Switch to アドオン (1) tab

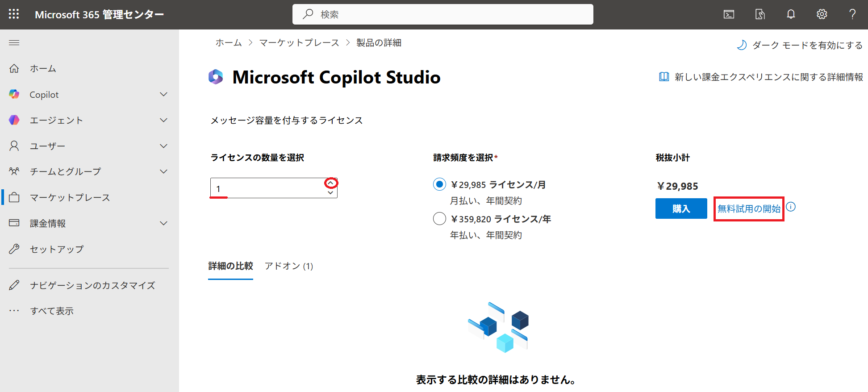pyautogui.click(x=289, y=266)
